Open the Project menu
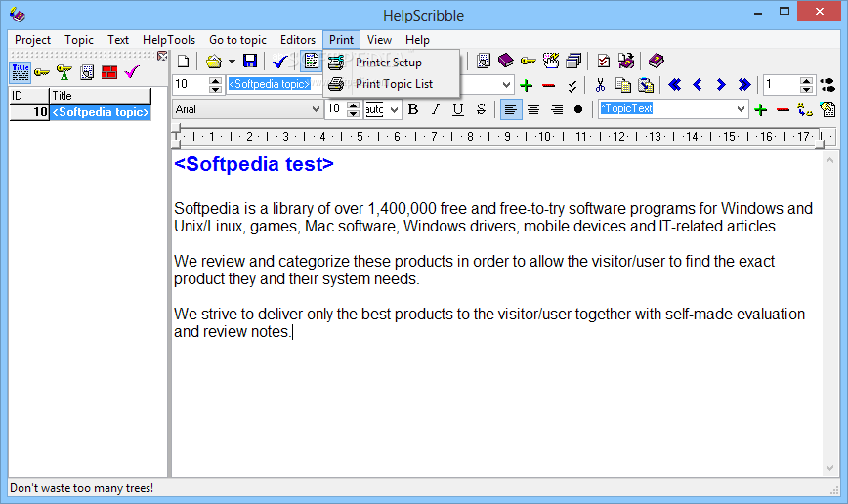 click(x=32, y=40)
